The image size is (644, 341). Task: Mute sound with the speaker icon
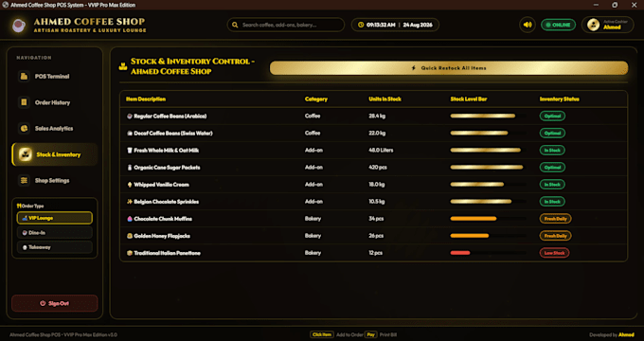pyautogui.click(x=528, y=25)
